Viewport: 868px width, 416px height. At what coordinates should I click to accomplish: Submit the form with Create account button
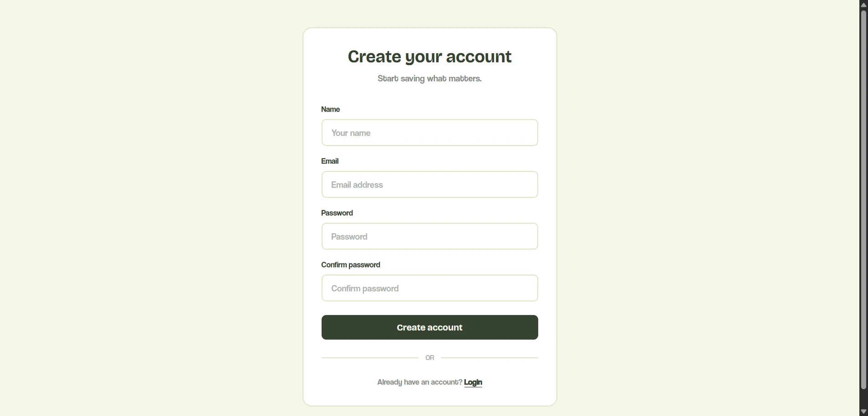pyautogui.click(x=429, y=327)
